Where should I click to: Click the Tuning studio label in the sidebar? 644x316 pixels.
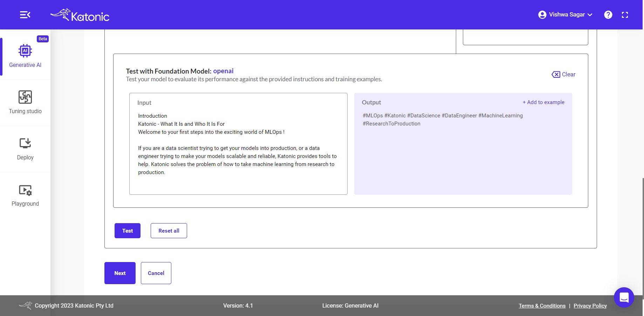pyautogui.click(x=25, y=111)
